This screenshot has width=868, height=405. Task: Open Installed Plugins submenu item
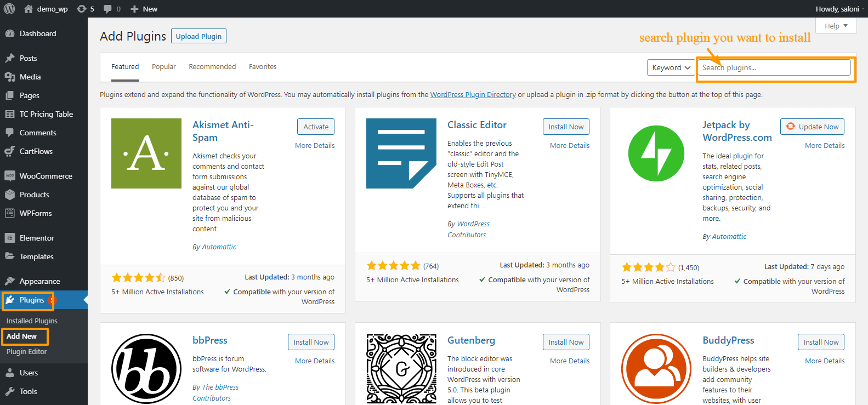32,321
